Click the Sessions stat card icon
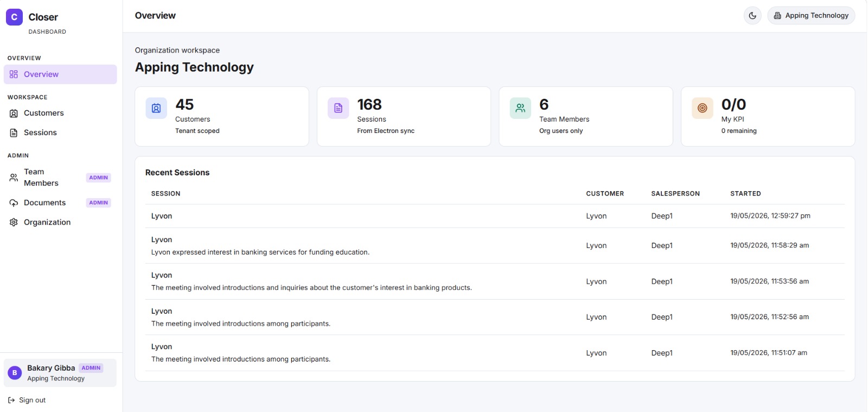 coord(338,108)
